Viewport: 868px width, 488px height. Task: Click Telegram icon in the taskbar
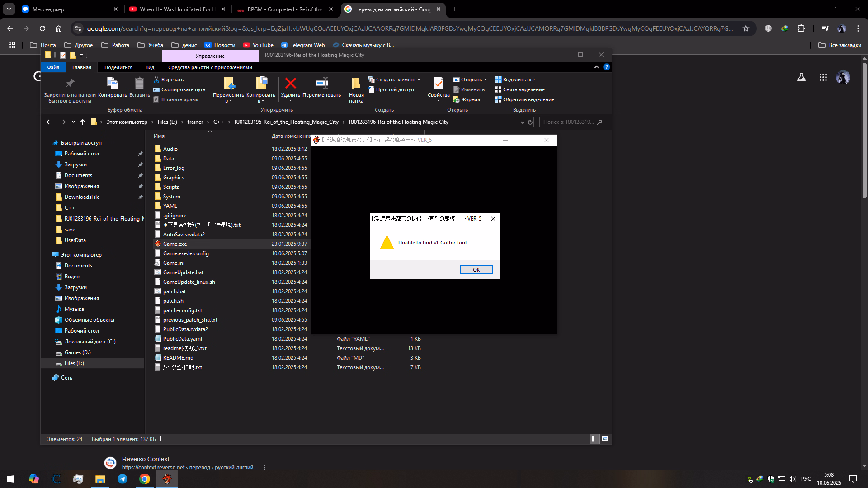click(x=123, y=479)
